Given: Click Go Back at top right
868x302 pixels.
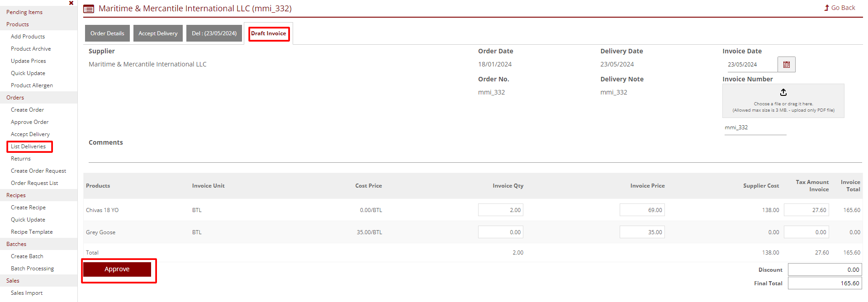Looking at the screenshot, I should (x=840, y=8).
